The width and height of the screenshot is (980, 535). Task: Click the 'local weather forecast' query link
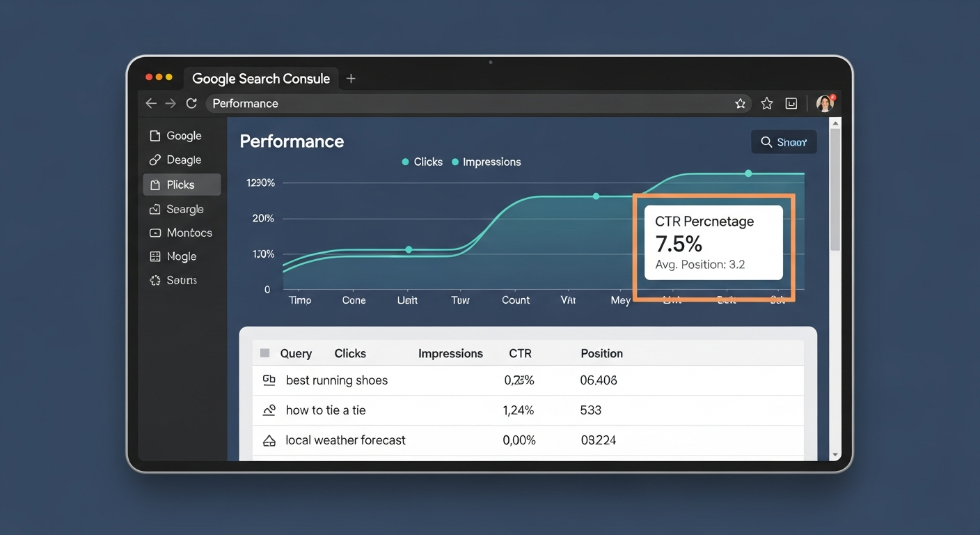coord(345,440)
